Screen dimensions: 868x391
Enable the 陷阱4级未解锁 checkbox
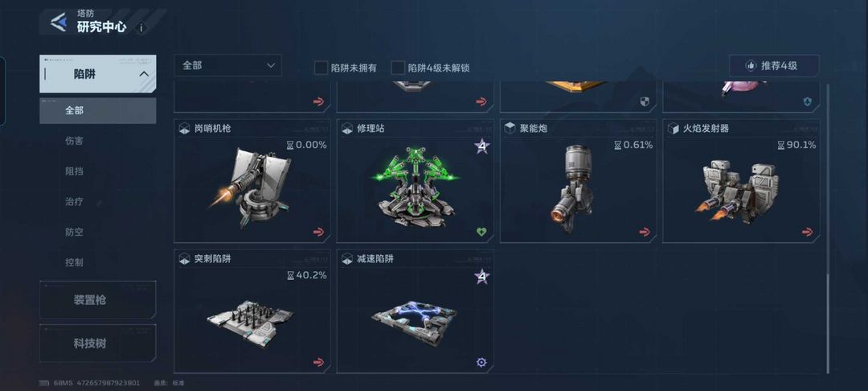point(398,68)
